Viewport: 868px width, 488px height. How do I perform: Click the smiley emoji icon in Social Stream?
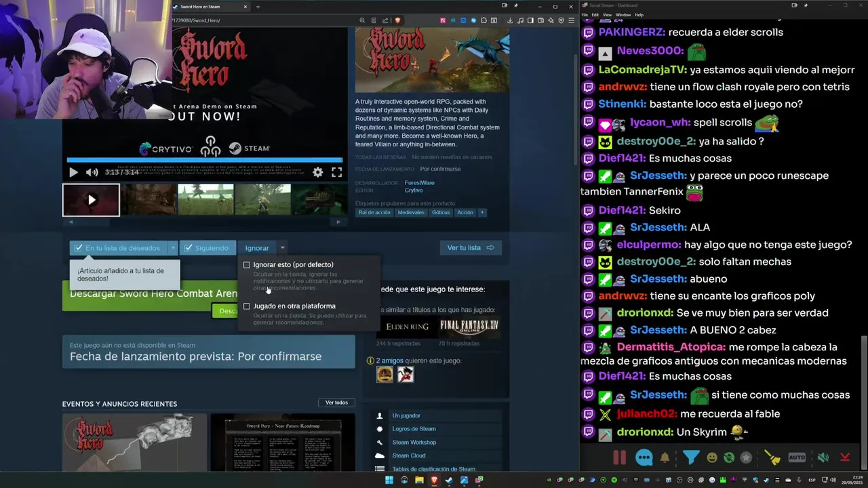coord(712,457)
